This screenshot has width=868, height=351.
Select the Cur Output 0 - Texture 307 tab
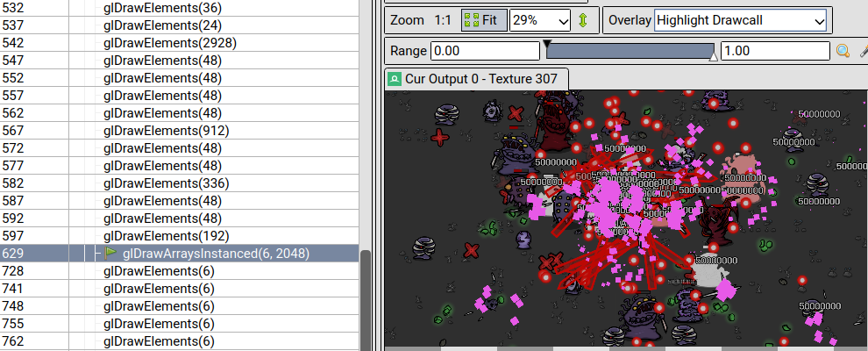[475, 79]
